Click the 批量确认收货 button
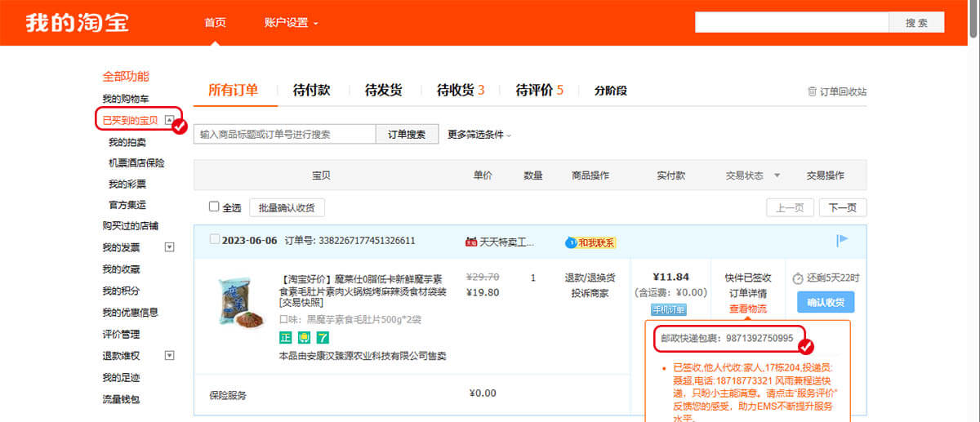Screen dimensions: 980x422 click(287, 207)
